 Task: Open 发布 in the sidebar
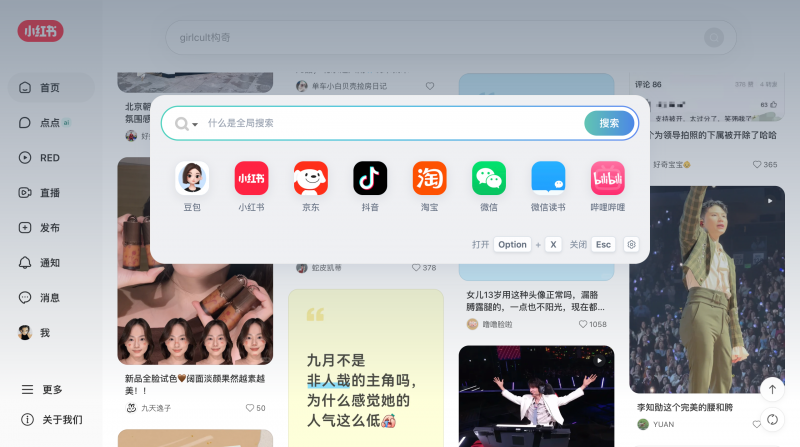(51, 228)
